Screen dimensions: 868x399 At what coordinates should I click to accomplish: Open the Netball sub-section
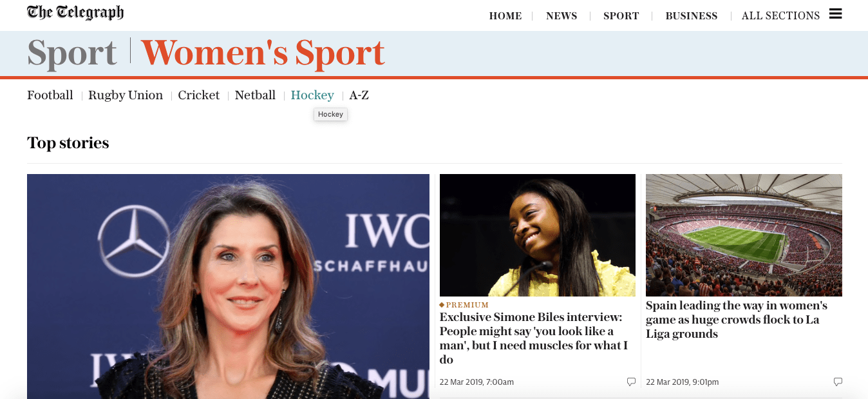click(255, 95)
